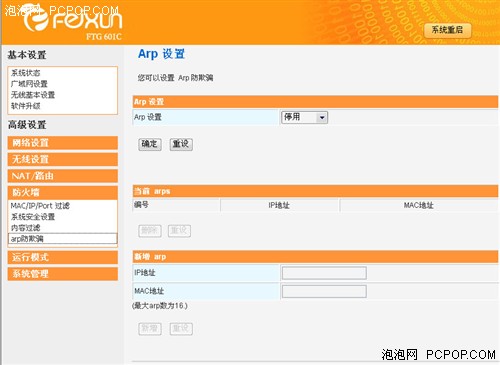Click 重设 next to 确定
This screenshot has width=500, height=365.
pos(181,144)
